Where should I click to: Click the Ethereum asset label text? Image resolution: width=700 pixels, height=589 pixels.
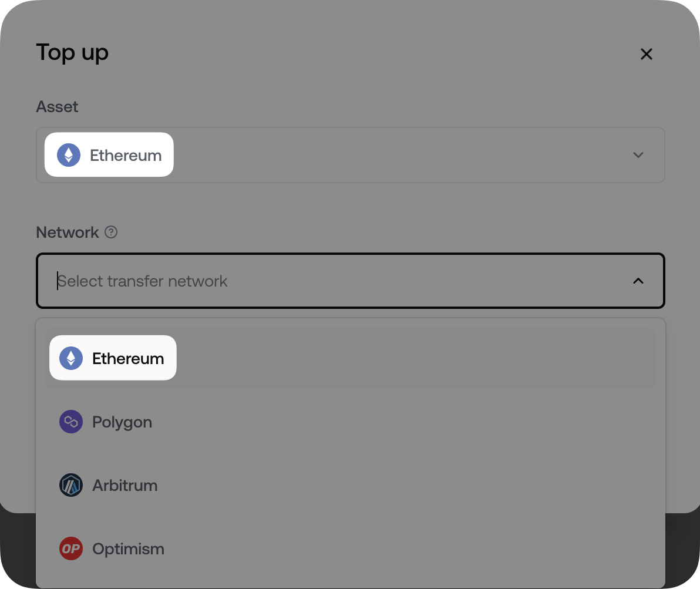[126, 155]
